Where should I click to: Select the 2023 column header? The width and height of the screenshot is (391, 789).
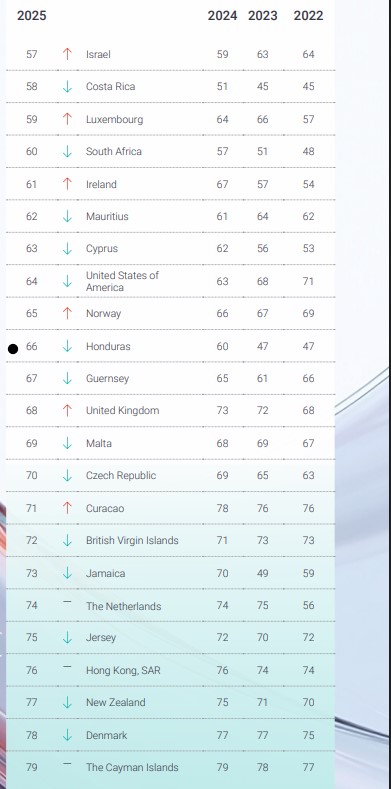(263, 16)
